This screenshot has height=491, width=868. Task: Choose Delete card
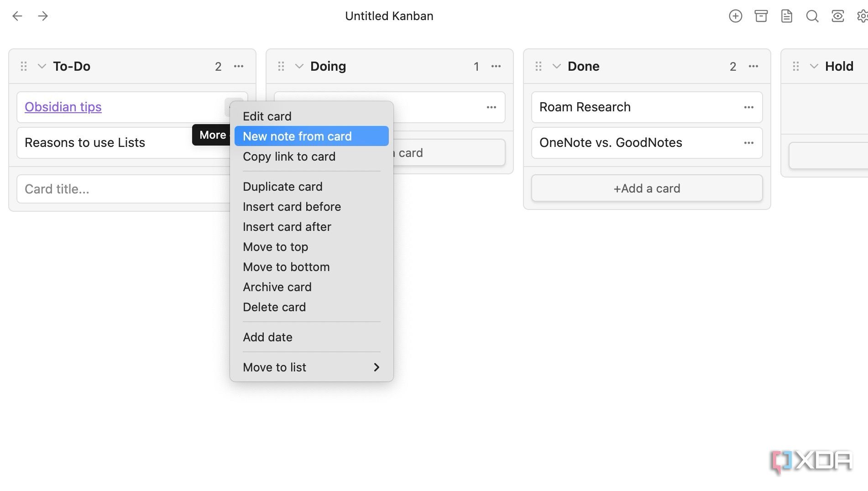312,307
